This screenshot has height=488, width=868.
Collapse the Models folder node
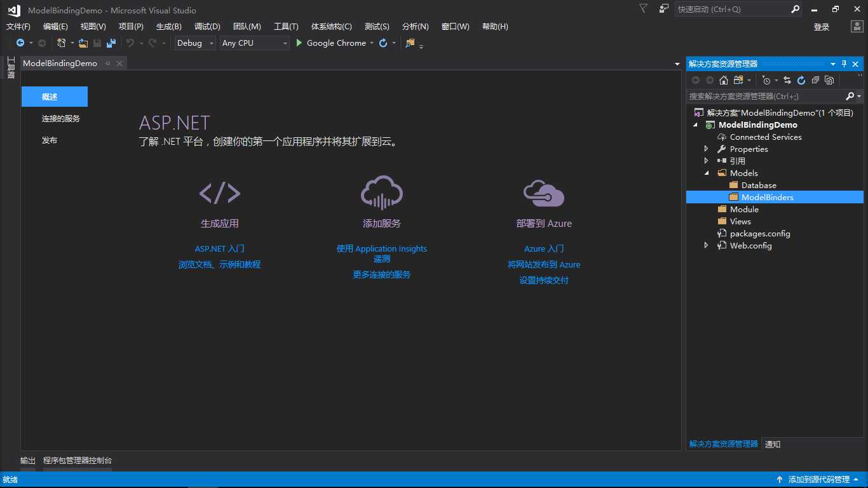(707, 173)
